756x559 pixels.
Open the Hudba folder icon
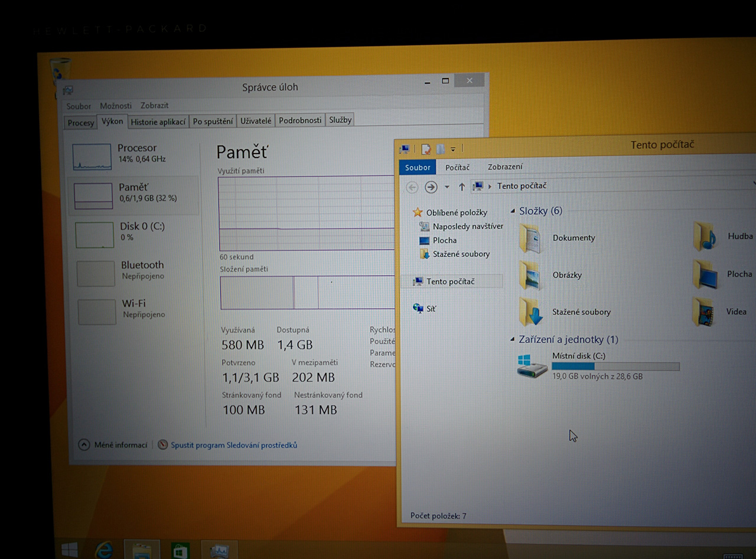click(705, 237)
